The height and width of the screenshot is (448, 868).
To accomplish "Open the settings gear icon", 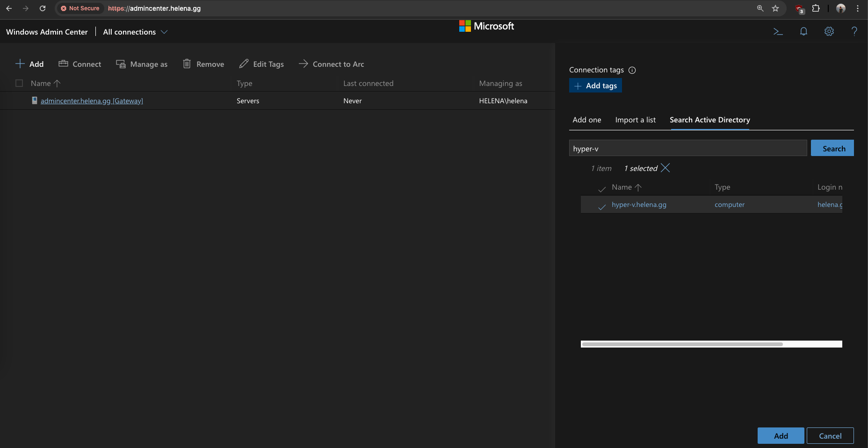I will [829, 32].
